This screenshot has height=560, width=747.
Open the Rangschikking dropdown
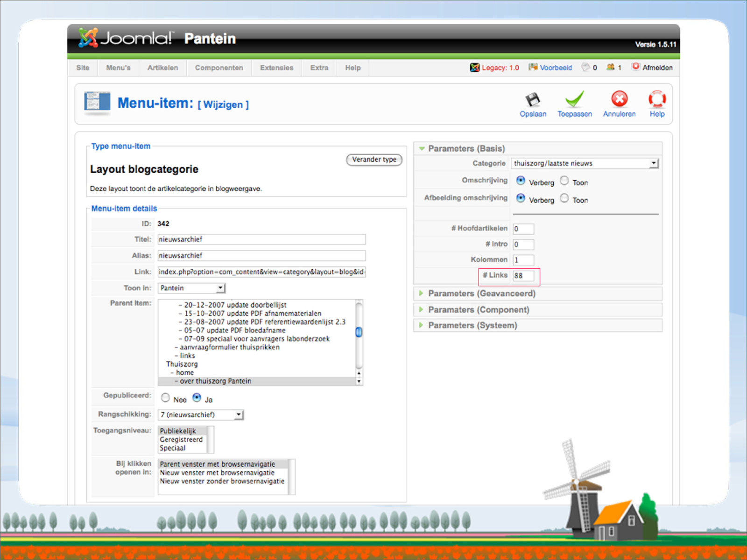pos(201,414)
